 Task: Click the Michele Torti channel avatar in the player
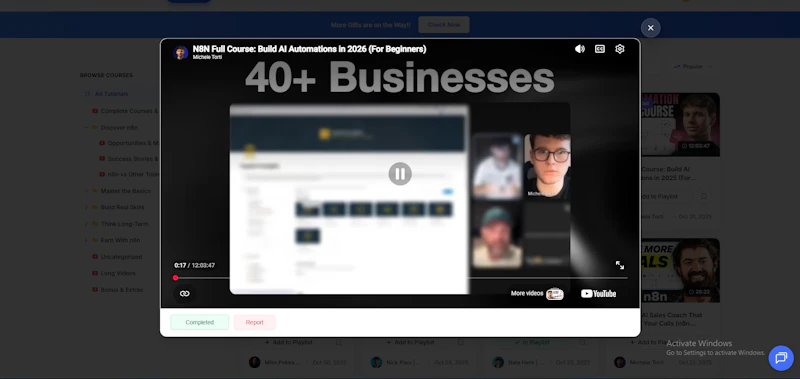[x=180, y=53]
